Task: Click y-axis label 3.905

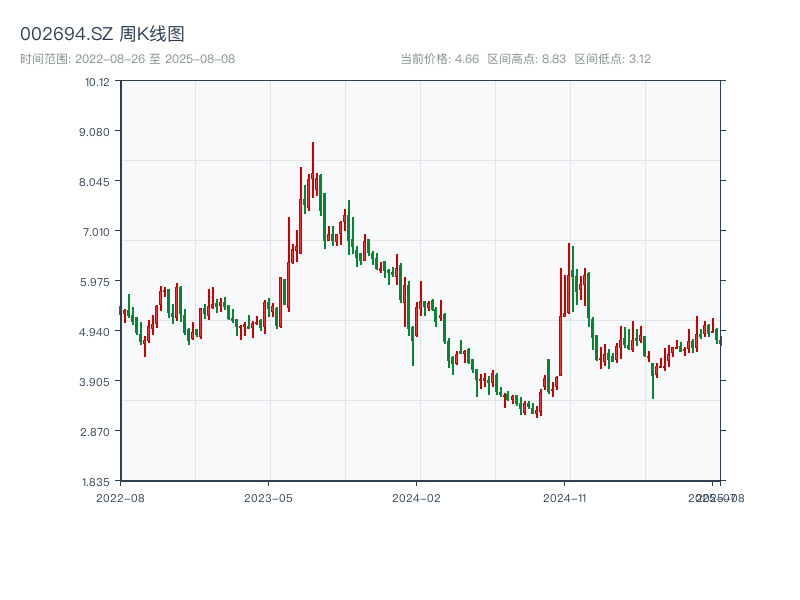Action: (x=94, y=382)
